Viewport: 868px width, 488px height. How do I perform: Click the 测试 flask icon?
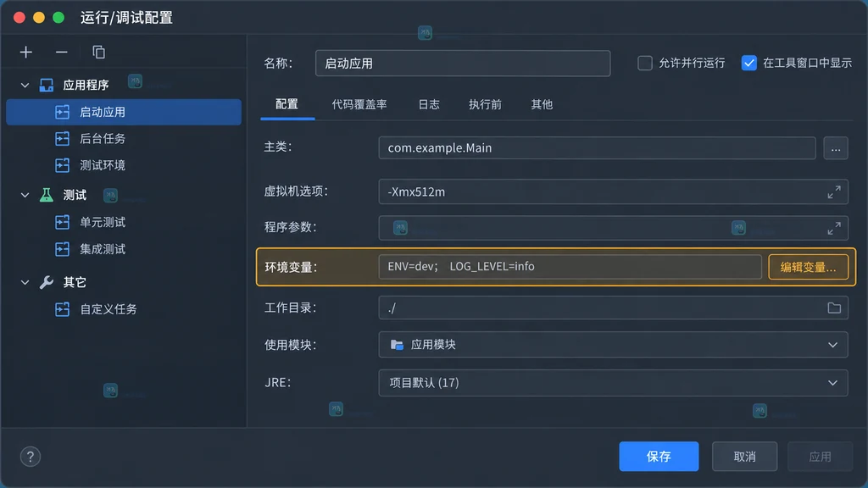click(47, 195)
